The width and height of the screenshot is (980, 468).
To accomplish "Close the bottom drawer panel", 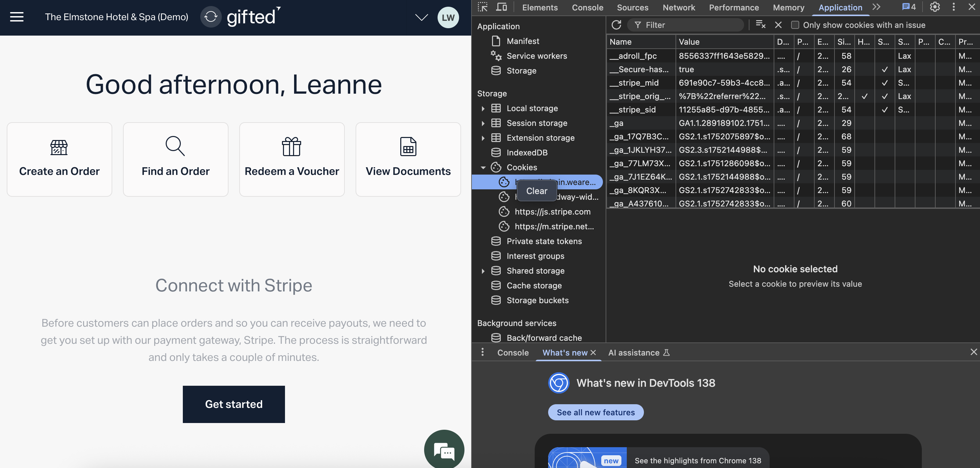I will 973,352.
